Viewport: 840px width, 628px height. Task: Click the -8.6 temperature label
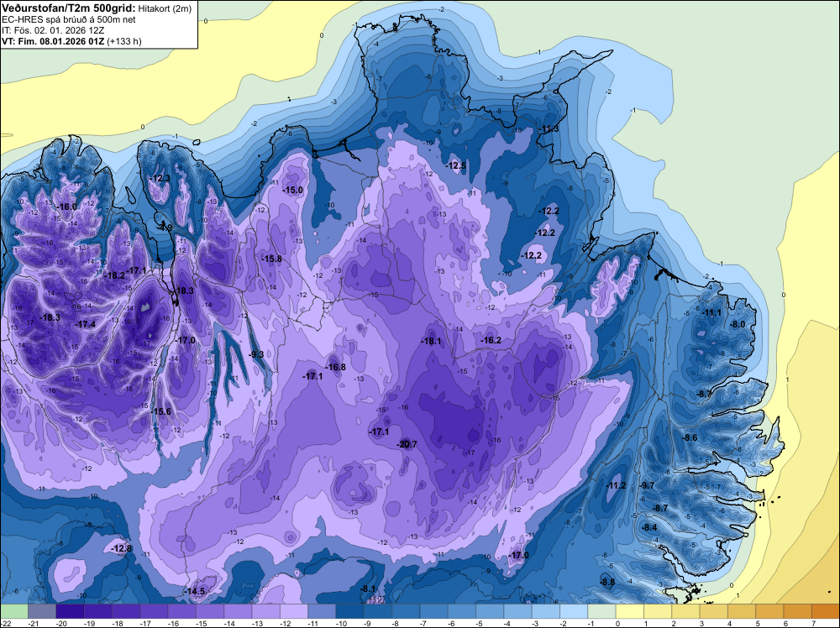690,437
